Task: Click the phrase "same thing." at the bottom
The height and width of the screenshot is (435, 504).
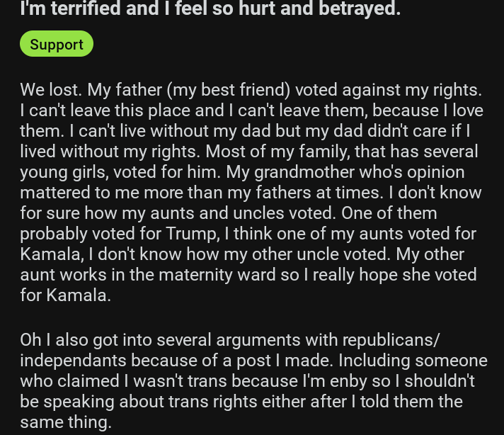Action: (66, 422)
